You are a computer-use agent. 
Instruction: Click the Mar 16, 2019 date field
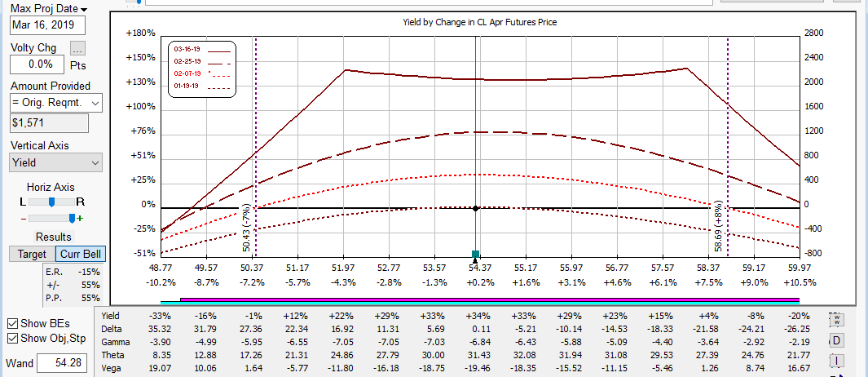[x=47, y=25]
